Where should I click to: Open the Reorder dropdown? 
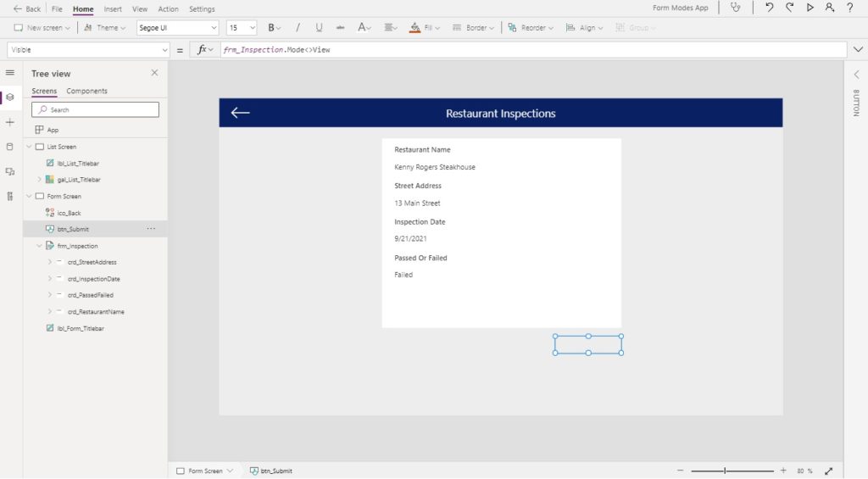pyautogui.click(x=531, y=28)
